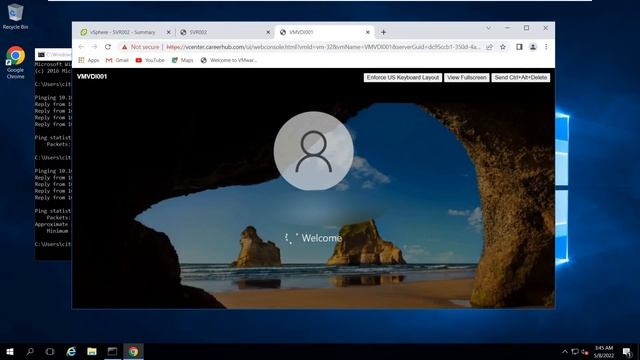Click Enforce US Keyboard Layout button
The image size is (640, 360).
402,78
